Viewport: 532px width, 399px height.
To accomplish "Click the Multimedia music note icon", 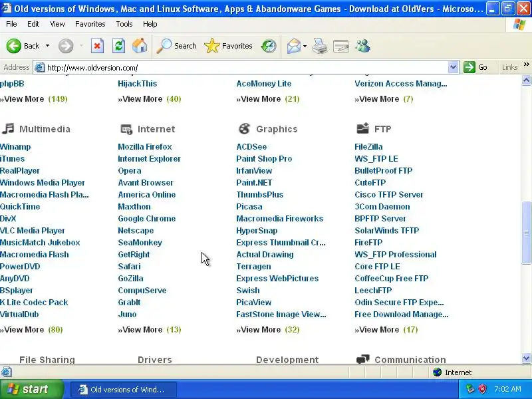I will click(8, 128).
